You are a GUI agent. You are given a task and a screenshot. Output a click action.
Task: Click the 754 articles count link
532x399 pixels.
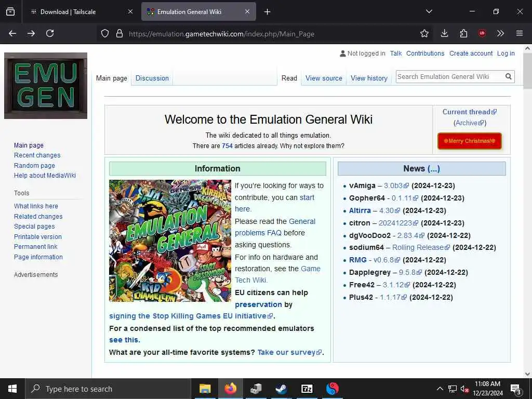click(x=227, y=146)
